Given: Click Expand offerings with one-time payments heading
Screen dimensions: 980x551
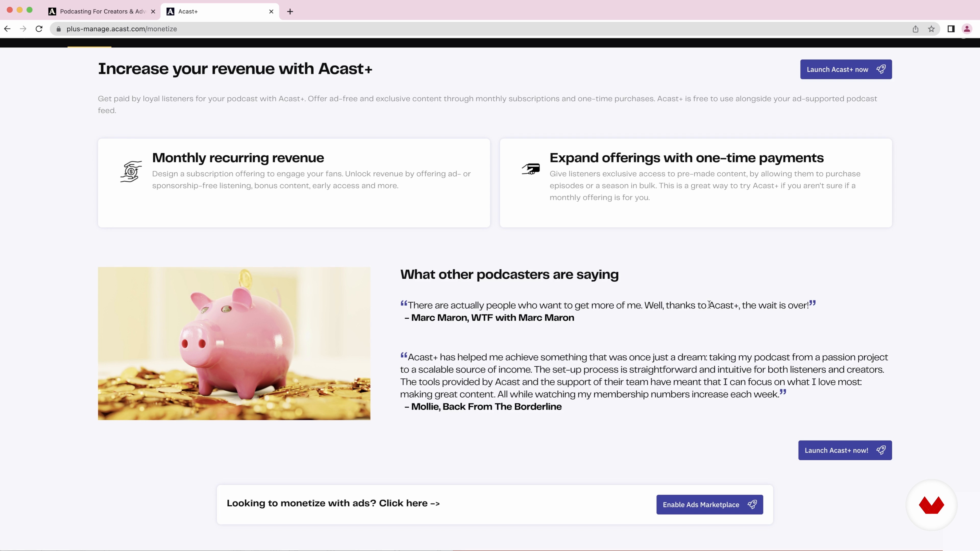Looking at the screenshot, I should pyautogui.click(x=687, y=158).
